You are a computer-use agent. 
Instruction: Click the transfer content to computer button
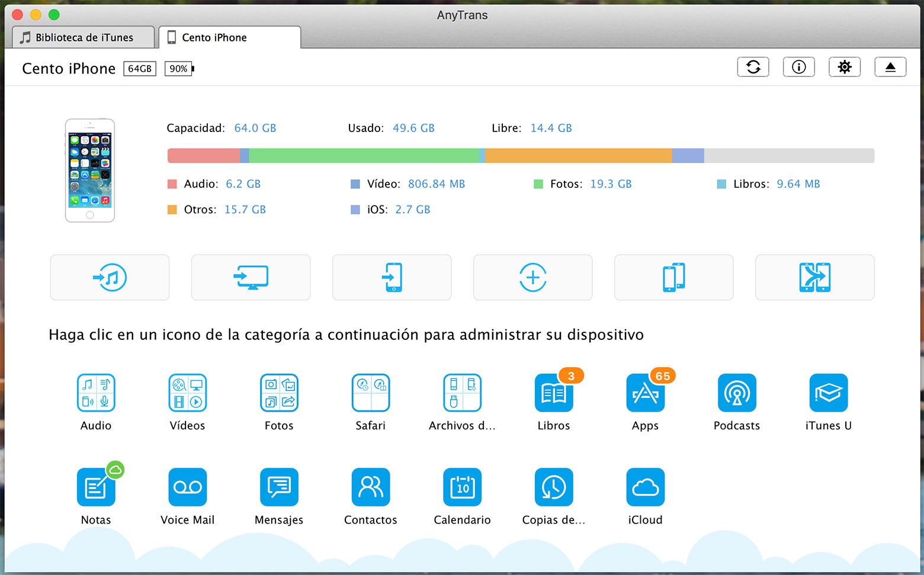point(251,277)
